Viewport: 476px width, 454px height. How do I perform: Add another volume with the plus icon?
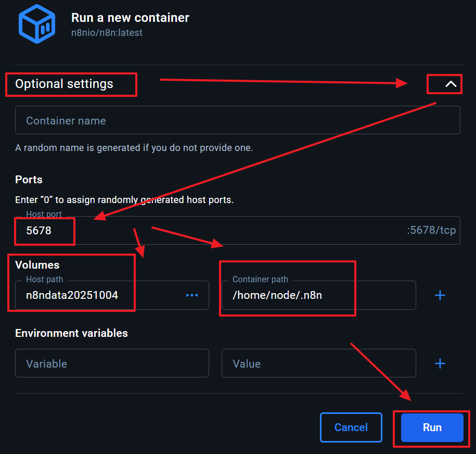pos(440,295)
